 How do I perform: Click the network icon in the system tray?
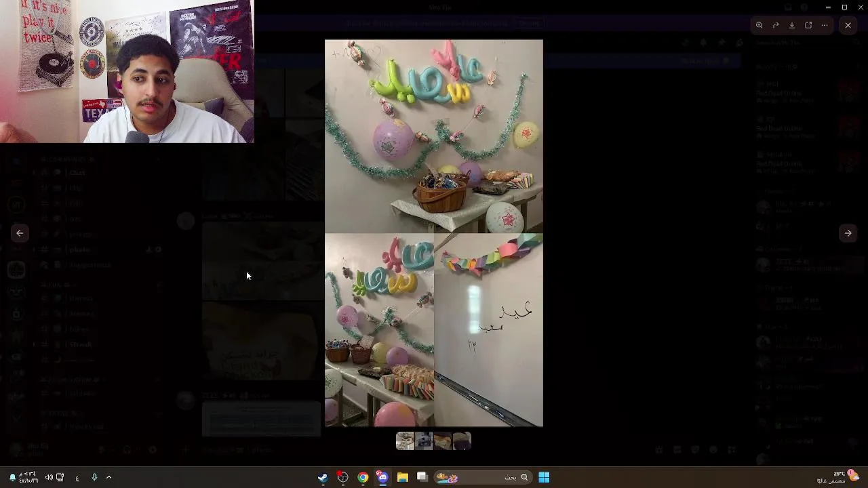coord(60,477)
